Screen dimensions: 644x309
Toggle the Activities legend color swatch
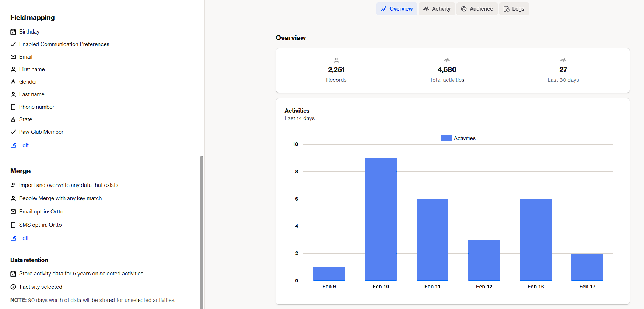click(x=446, y=138)
